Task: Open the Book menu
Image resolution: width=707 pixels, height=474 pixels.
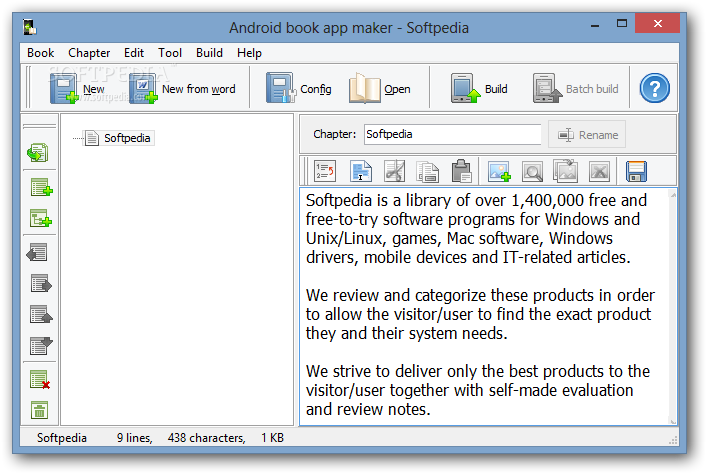Action: click(x=41, y=53)
